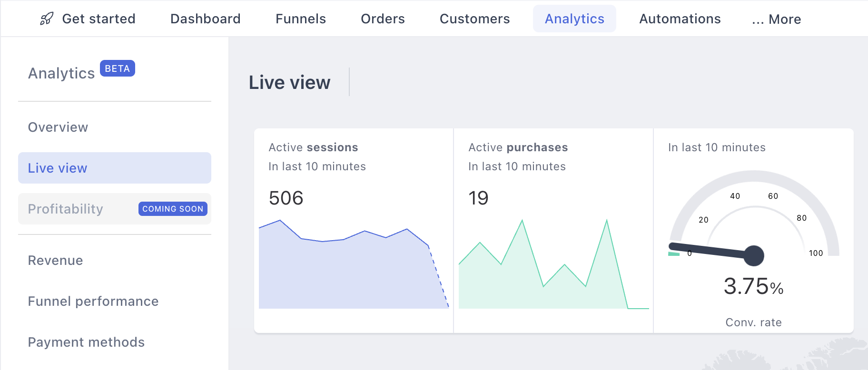The height and width of the screenshot is (370, 868).
Task: Open the Automations tab
Action: (680, 19)
